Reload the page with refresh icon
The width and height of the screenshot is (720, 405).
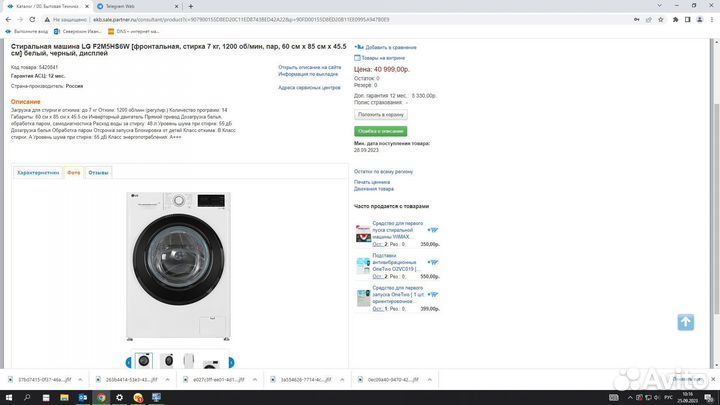(x=32, y=20)
